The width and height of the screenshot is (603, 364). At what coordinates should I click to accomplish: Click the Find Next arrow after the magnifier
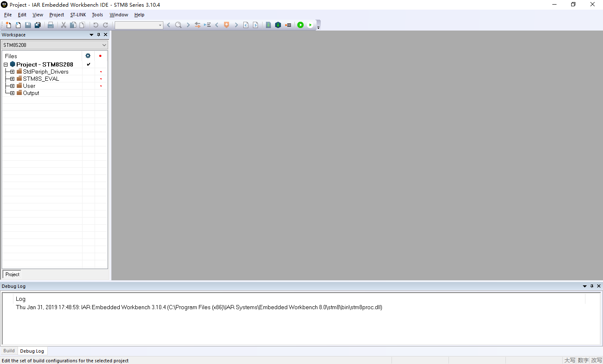[188, 25]
